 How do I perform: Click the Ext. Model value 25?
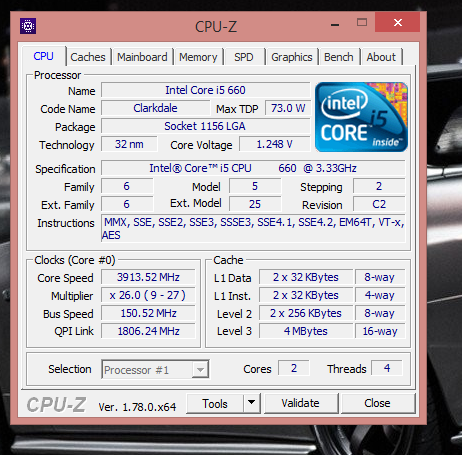coord(255,204)
